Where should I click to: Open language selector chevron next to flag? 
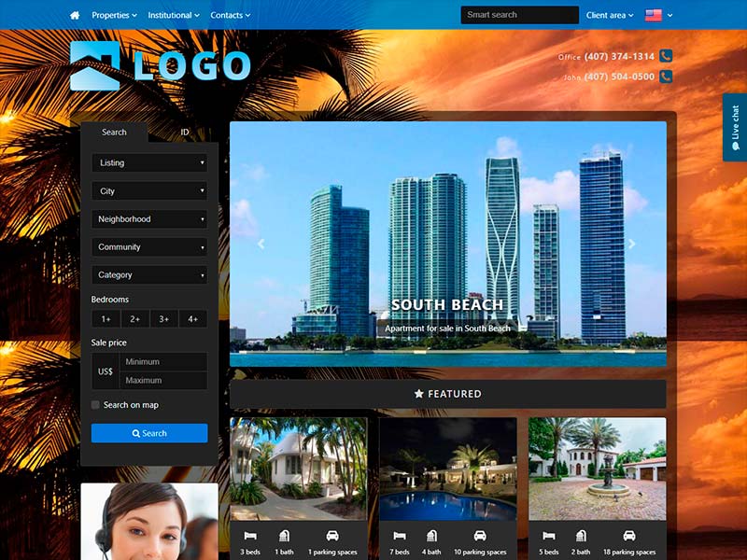[x=669, y=15]
